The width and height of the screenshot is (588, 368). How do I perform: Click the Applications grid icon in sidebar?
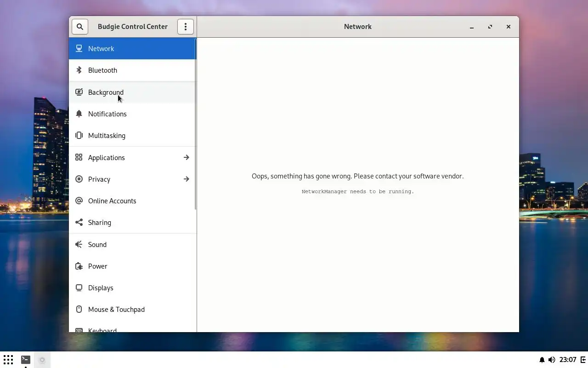[79, 157]
